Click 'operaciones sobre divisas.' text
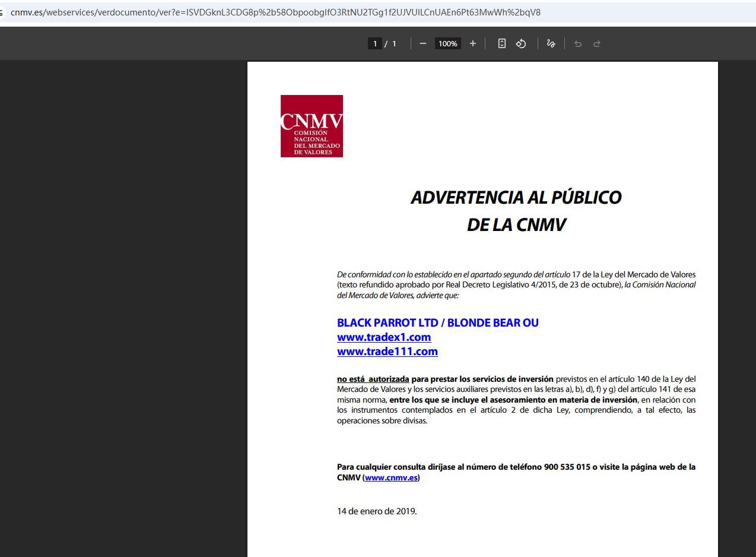756x557 pixels. pos(382,421)
